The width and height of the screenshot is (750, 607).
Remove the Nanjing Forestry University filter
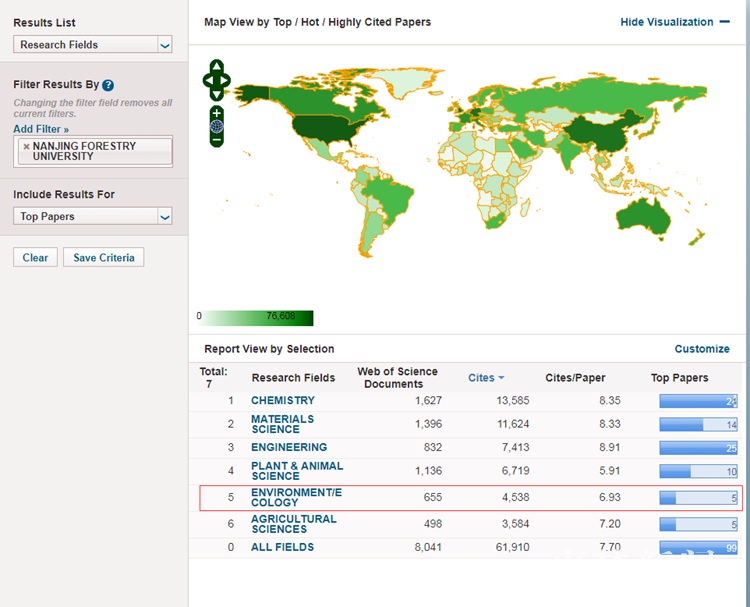tap(26, 146)
